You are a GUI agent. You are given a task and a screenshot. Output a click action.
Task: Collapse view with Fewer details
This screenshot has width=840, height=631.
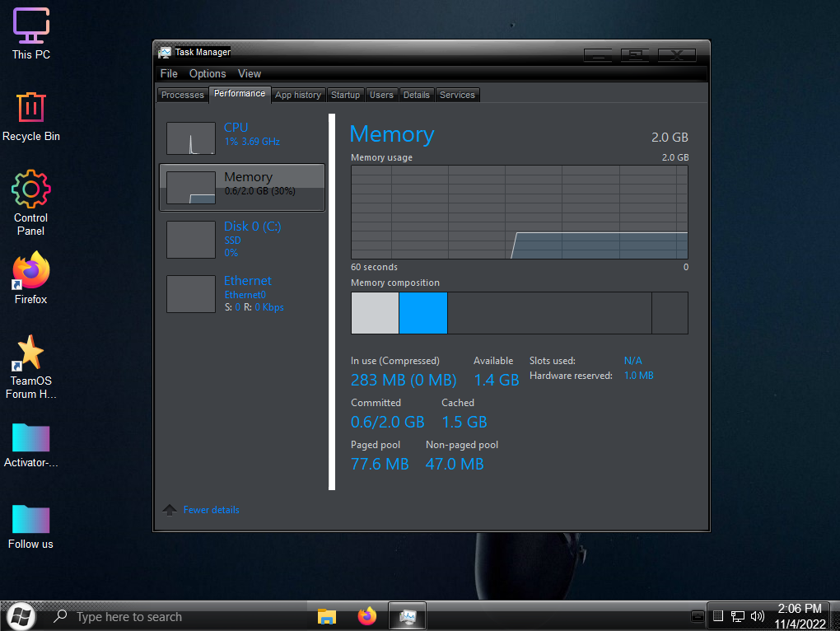click(211, 510)
